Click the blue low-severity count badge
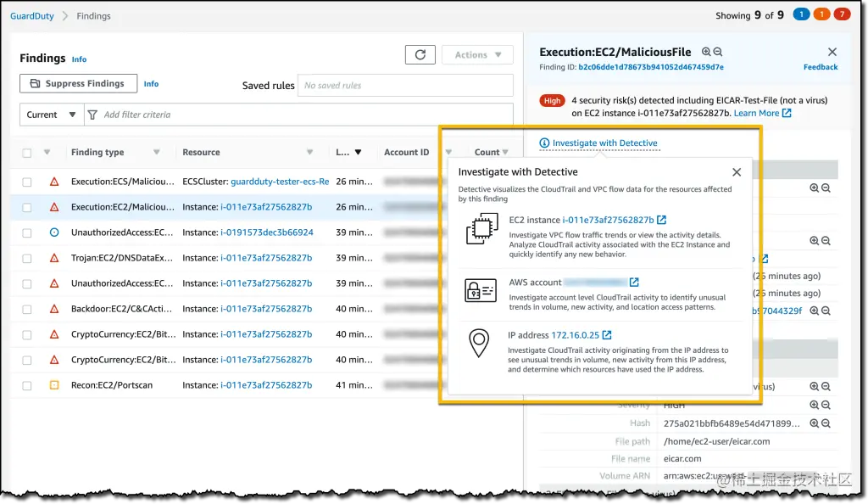 (x=801, y=14)
